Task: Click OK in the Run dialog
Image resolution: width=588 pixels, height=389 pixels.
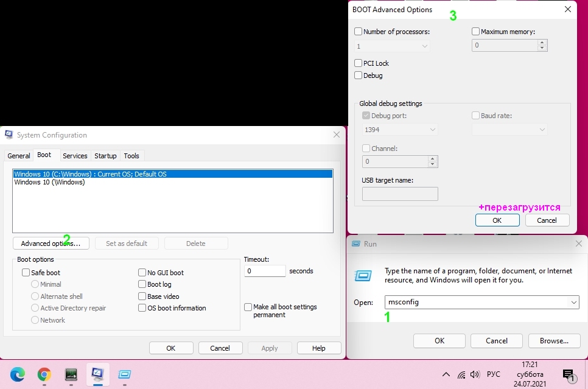Action: (x=439, y=341)
